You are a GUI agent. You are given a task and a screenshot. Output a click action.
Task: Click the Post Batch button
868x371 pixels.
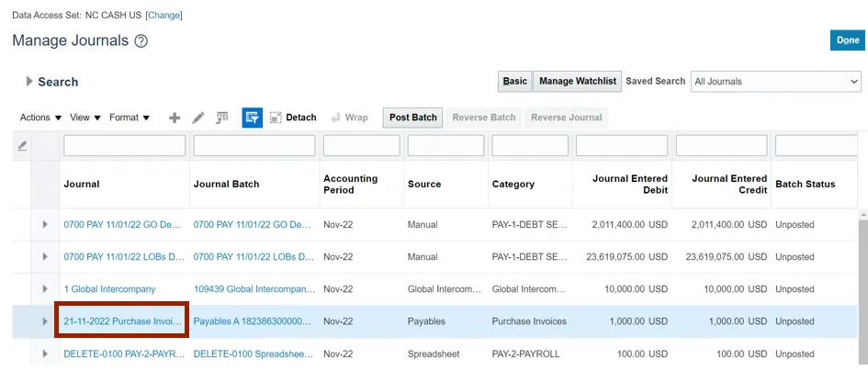point(412,118)
